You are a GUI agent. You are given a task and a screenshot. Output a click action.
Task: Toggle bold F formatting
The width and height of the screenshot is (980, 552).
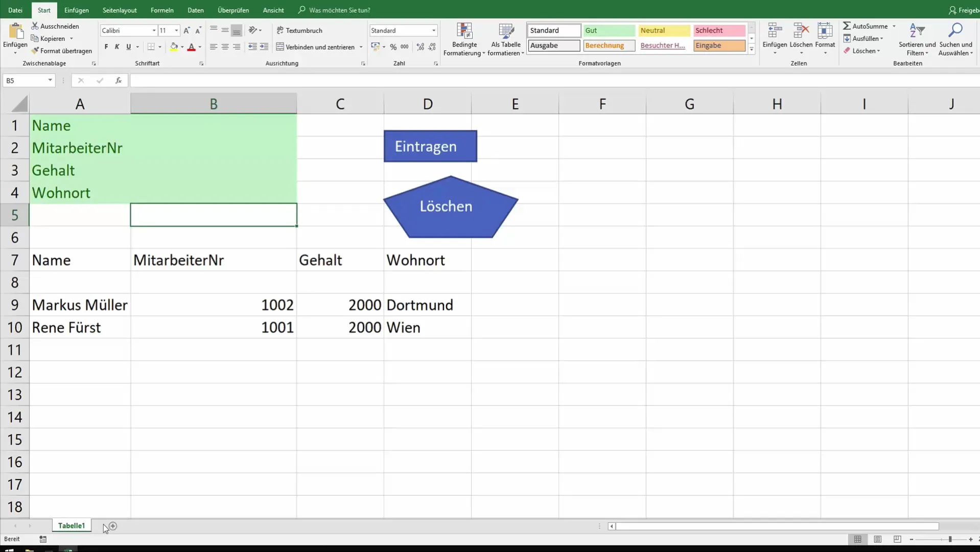(106, 47)
